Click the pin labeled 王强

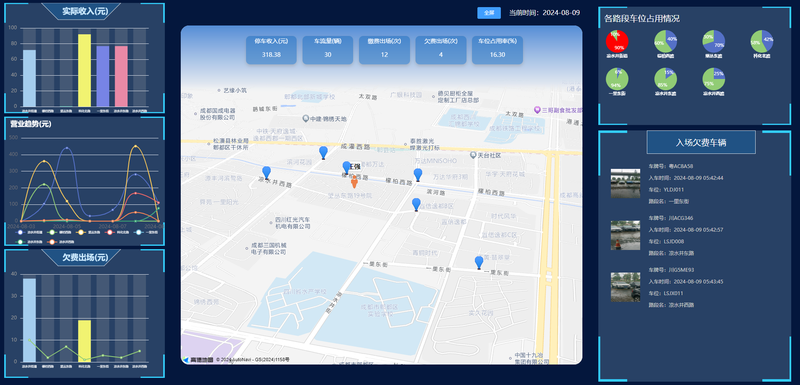click(x=346, y=167)
